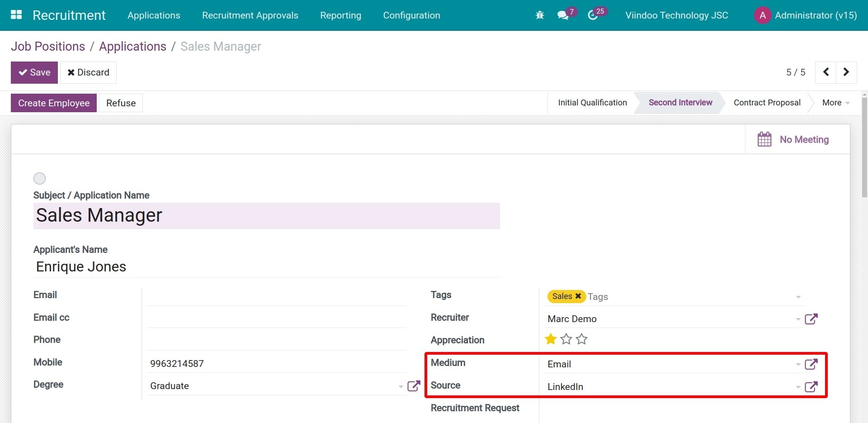
Task: Toggle the second appreciation star
Action: click(566, 339)
